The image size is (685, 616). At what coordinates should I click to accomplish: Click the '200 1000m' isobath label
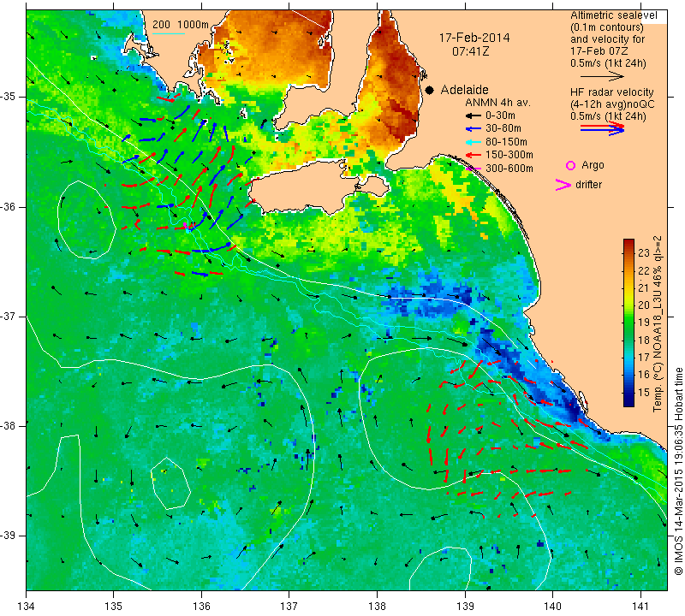click(181, 25)
